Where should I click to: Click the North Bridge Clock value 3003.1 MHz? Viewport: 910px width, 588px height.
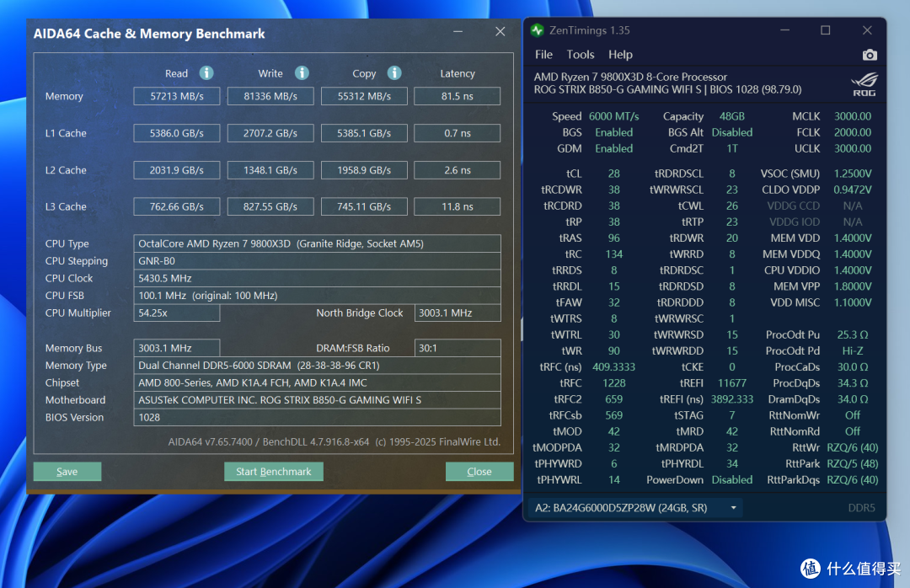coord(458,313)
